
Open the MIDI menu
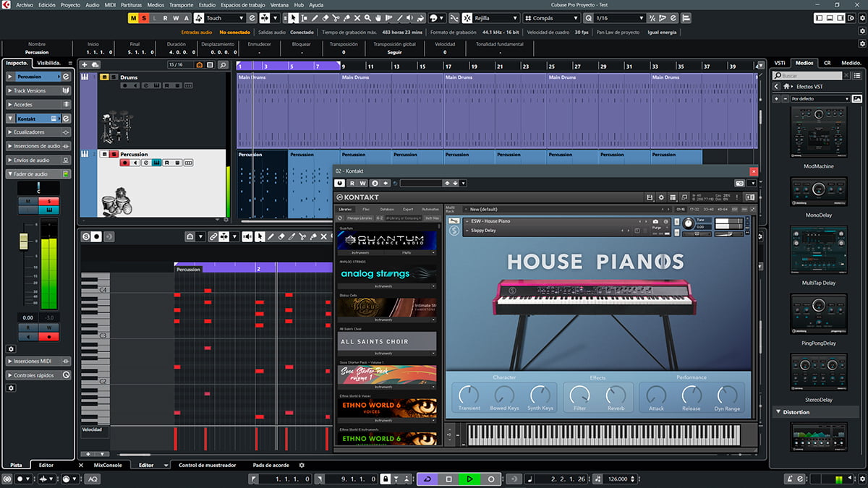[110, 4]
